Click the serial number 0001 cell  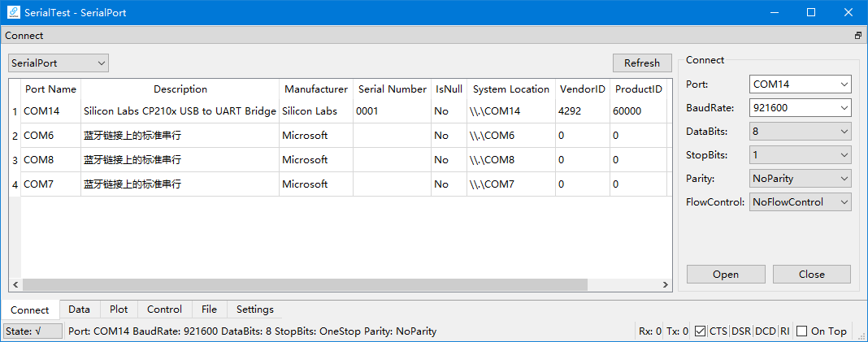coord(393,111)
